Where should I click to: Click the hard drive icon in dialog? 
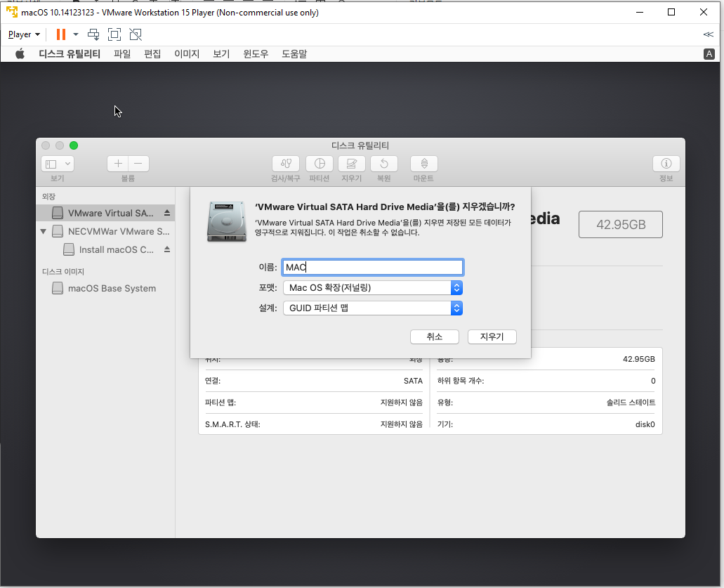pyautogui.click(x=227, y=221)
